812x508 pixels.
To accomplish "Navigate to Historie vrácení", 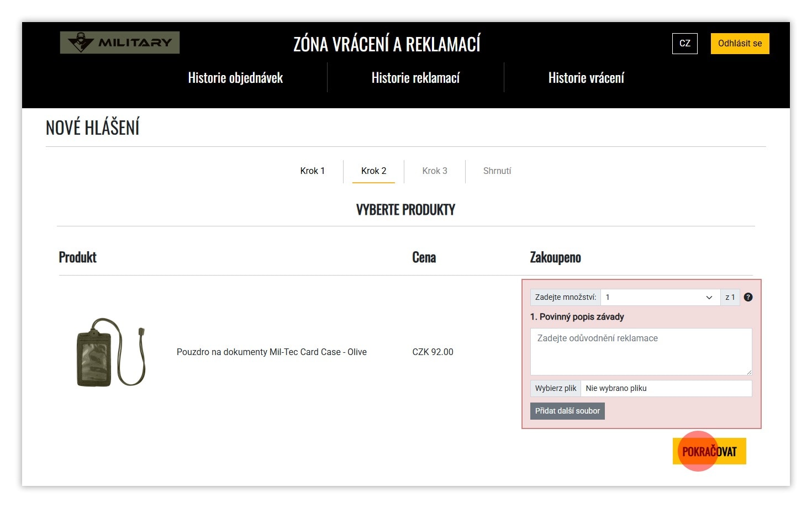I will click(586, 78).
